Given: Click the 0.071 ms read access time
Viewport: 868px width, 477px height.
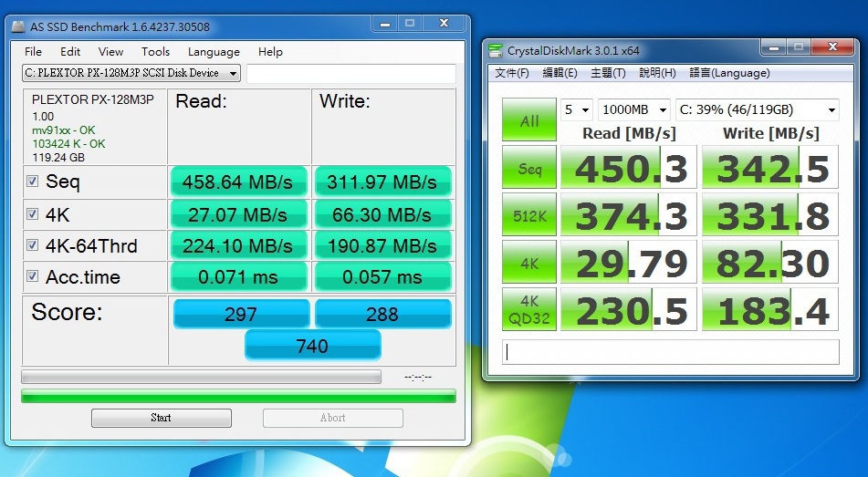Looking at the screenshot, I should 238,276.
